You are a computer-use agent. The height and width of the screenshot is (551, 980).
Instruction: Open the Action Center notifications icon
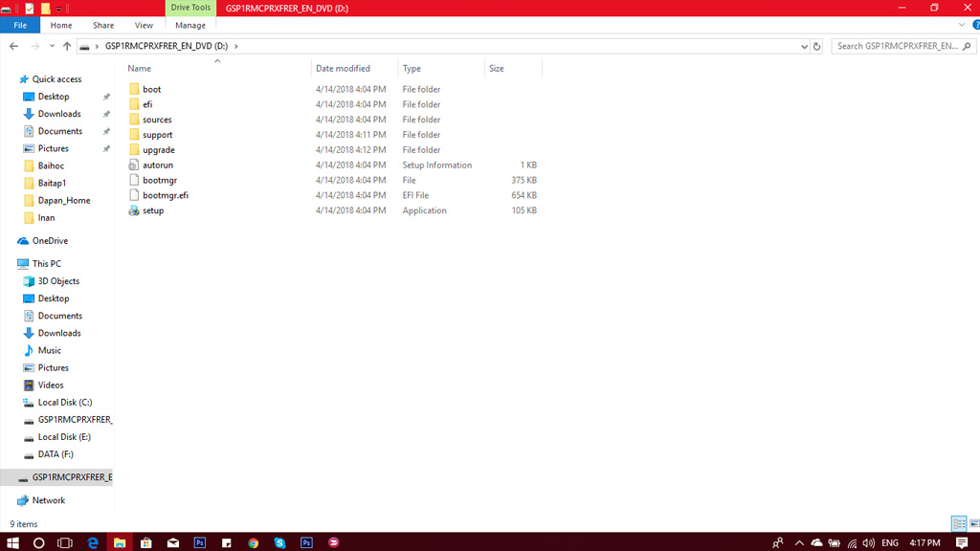coord(962,543)
